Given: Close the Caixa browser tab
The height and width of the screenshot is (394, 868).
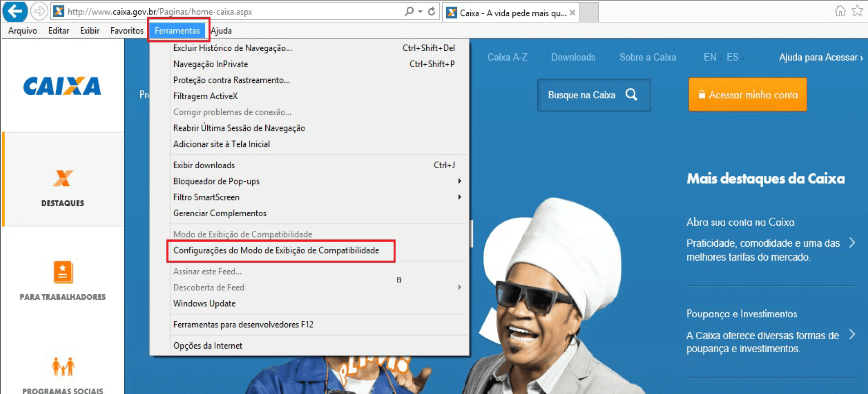Looking at the screenshot, I should coord(573,13).
